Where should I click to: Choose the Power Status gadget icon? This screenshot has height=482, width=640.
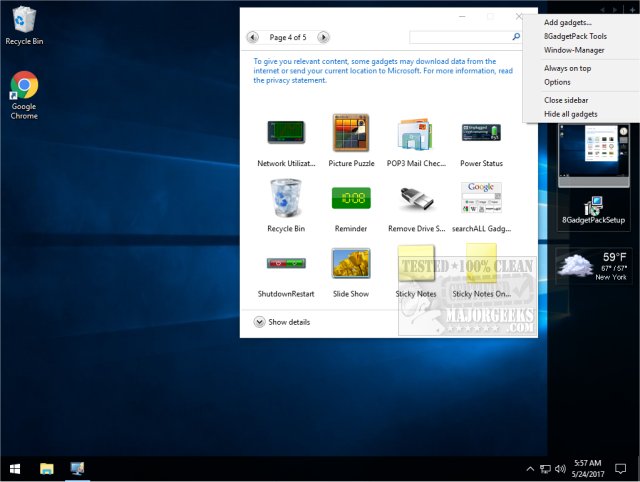tap(481, 132)
